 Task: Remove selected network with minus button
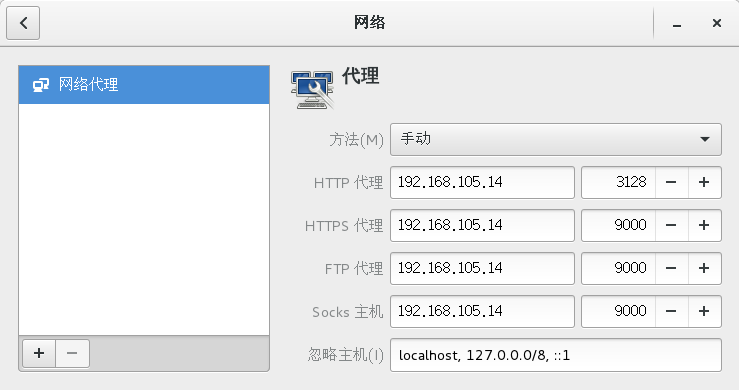coord(72,353)
